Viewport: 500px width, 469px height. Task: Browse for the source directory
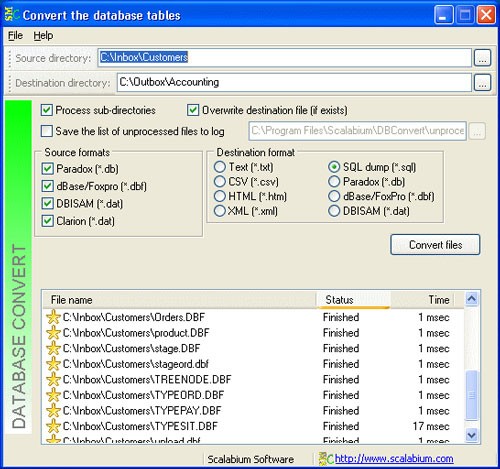coord(482,58)
